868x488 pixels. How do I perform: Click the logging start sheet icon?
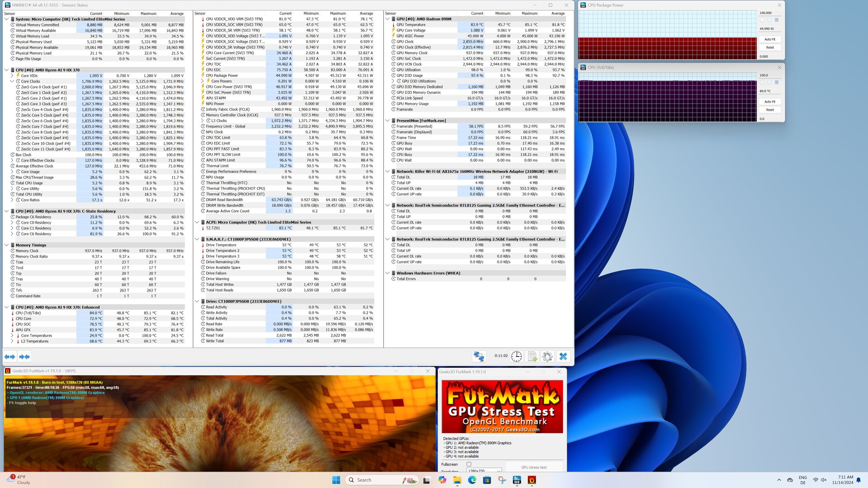532,357
